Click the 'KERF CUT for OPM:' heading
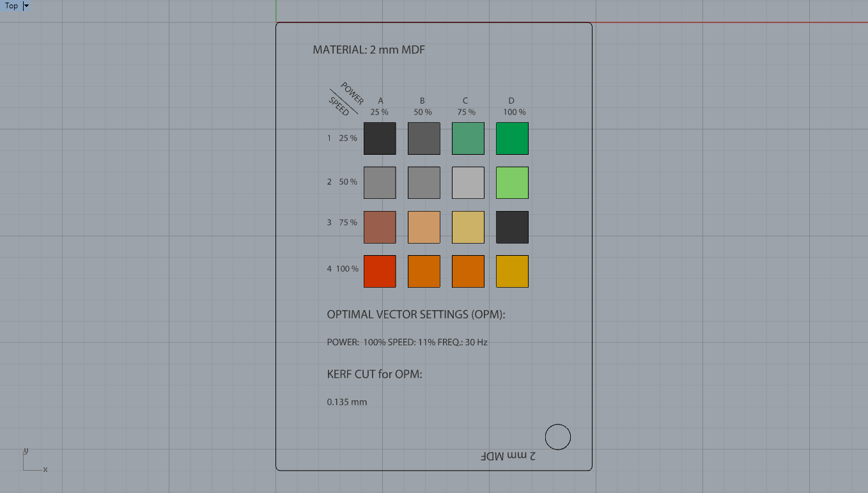This screenshot has height=493, width=868. (x=375, y=374)
